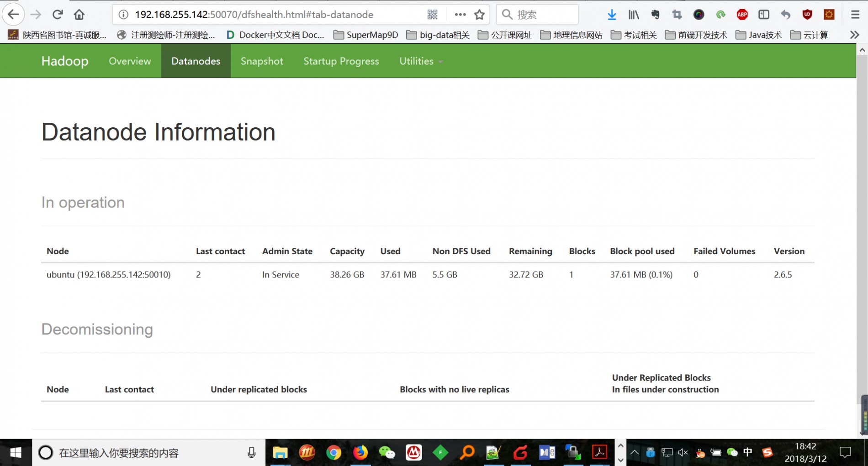The image size is (868, 466).
Task: Open the 陕西省图书馆 bookmark
Action: click(x=57, y=35)
